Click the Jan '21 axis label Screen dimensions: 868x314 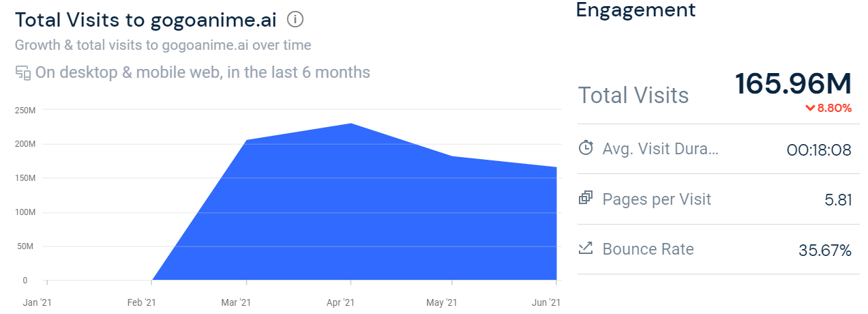36,302
